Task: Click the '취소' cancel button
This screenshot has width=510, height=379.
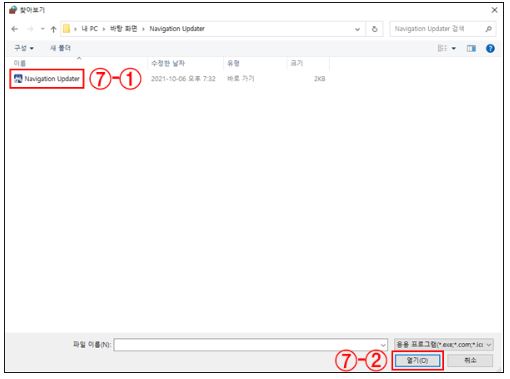Action: coord(470,360)
